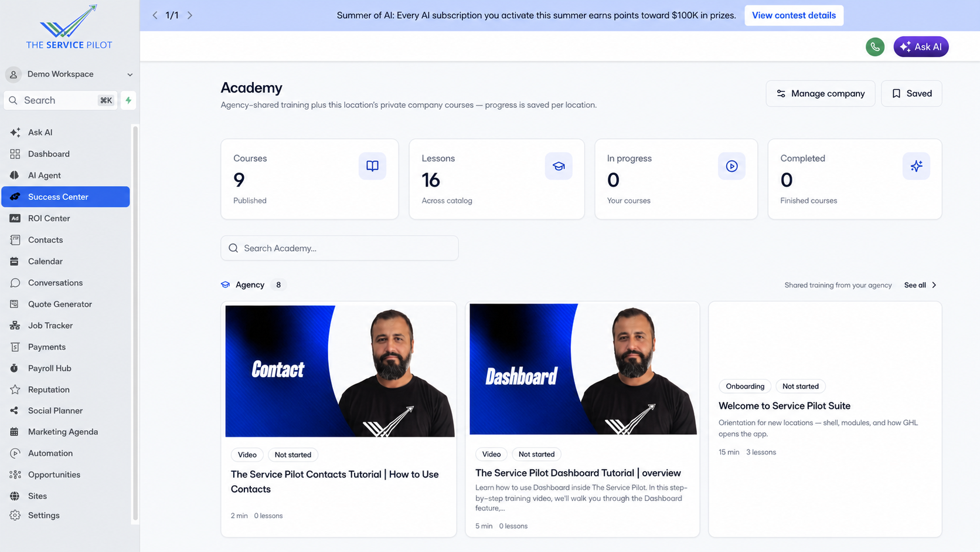Open the Contact tutorial video thumbnail

pyautogui.click(x=340, y=371)
